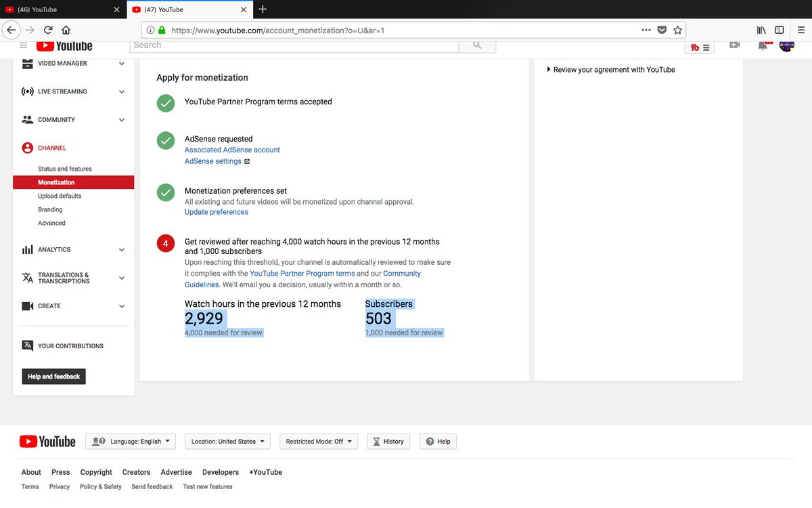Select Branding in the sidebar
Viewport: 812px width, 508px height.
(50, 209)
